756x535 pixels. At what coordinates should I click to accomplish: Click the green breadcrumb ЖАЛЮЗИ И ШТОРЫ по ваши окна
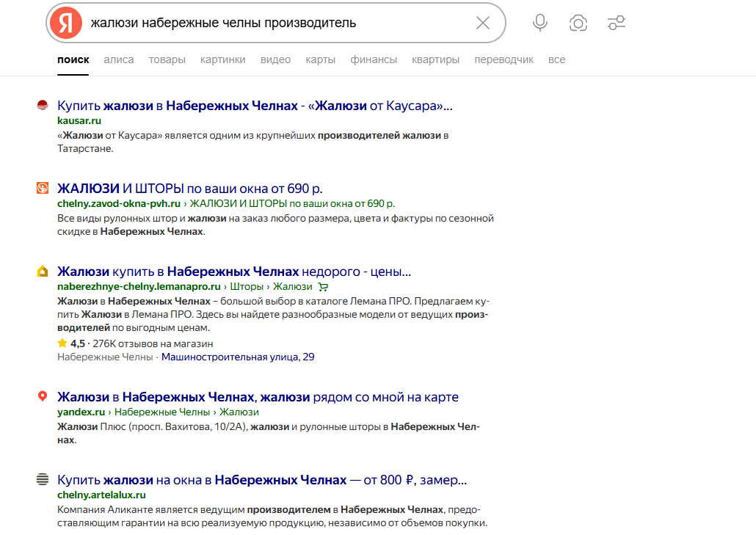[292, 203]
